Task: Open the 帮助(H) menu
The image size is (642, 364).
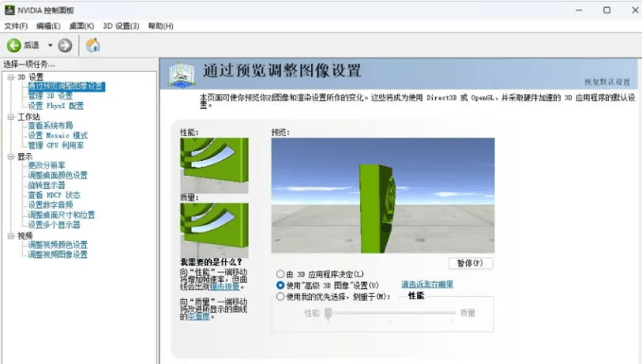Action: (x=160, y=26)
